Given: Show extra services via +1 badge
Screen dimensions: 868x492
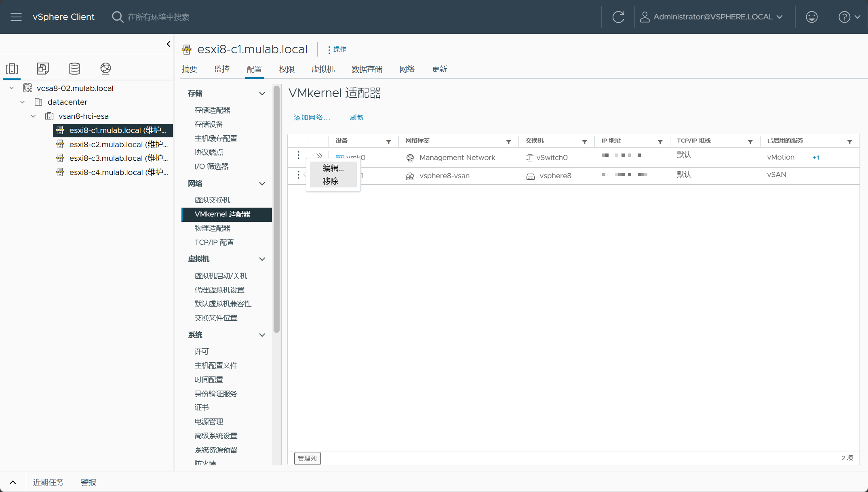Looking at the screenshot, I should (816, 158).
